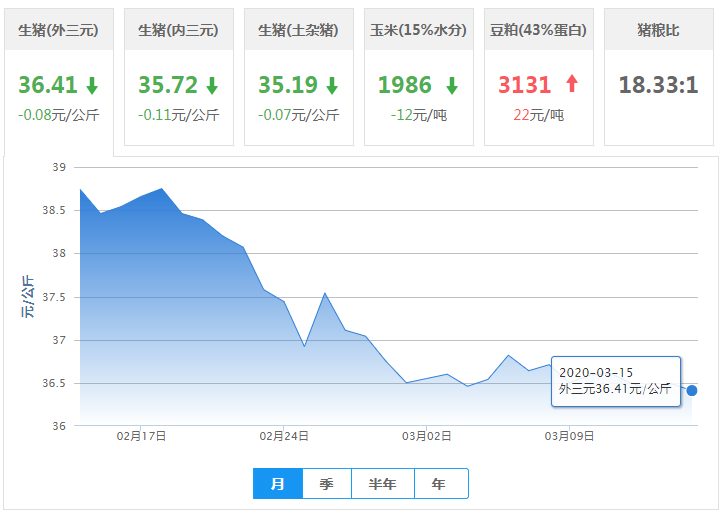Click the 2020-03-15 price tooltip
Viewport: 724px width, 514px height.
(x=615, y=381)
